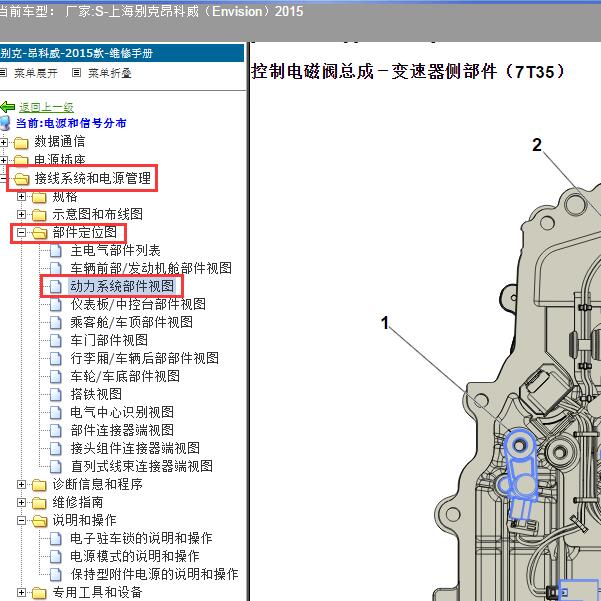
Task: Click the 说明和操作 folder icon
Action: coord(39,521)
